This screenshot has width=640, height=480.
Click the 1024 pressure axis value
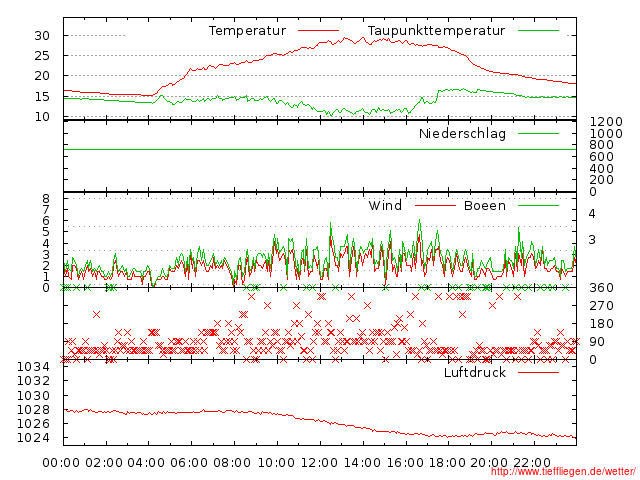click(x=36, y=438)
